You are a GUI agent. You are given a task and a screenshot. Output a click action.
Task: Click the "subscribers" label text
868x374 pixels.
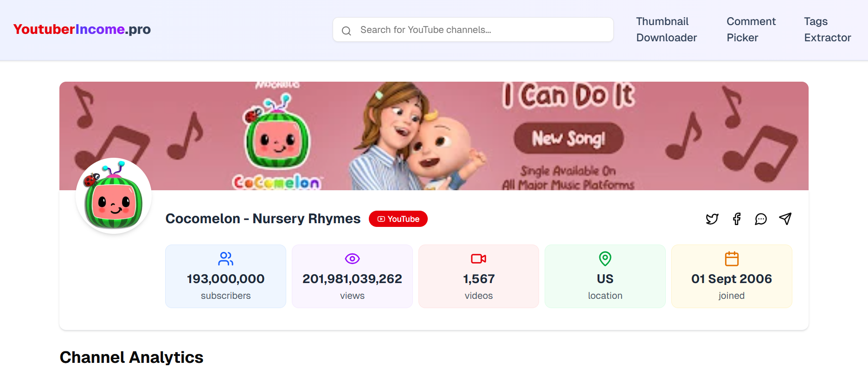226,296
